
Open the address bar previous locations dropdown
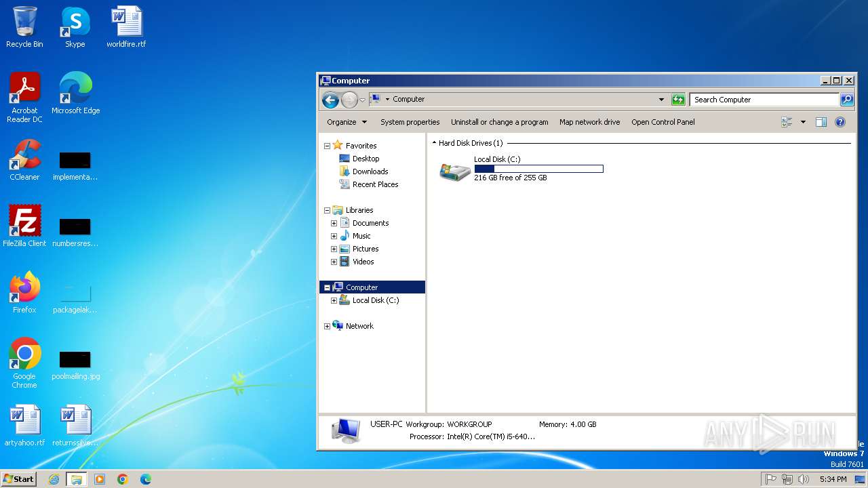tap(661, 100)
